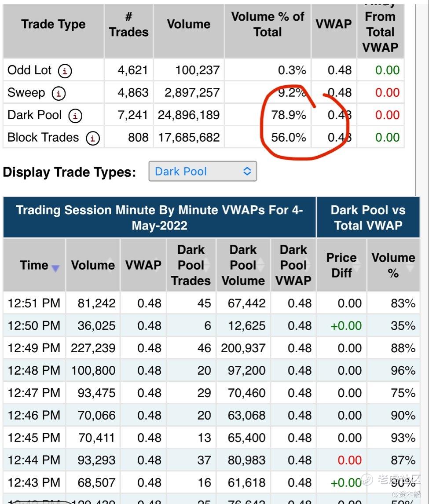This screenshot has width=429, height=504.
Task: Sort by Time column arrow
Action: (x=55, y=268)
